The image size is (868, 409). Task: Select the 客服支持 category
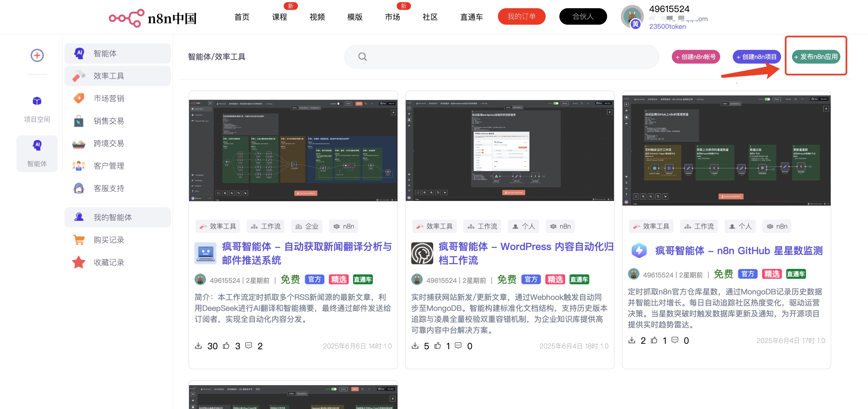tap(118, 188)
